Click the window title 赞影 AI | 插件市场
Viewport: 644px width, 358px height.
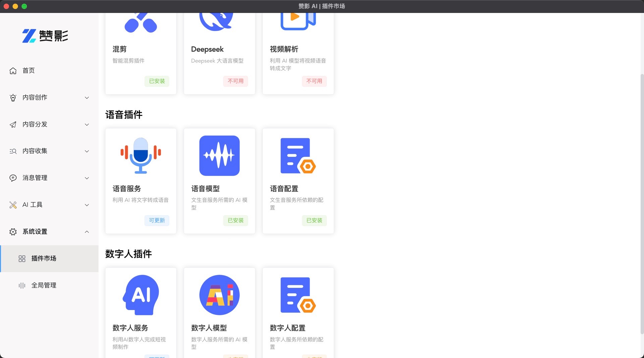(322, 6)
